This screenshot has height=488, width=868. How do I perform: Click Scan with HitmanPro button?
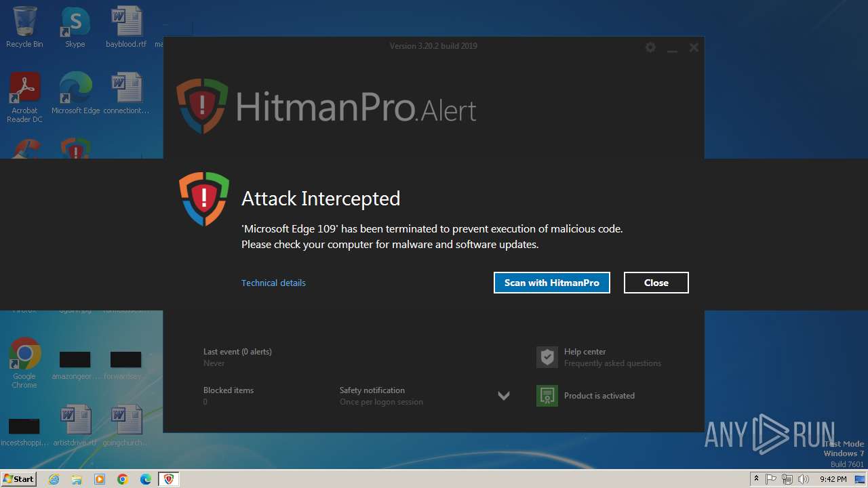tap(551, 283)
